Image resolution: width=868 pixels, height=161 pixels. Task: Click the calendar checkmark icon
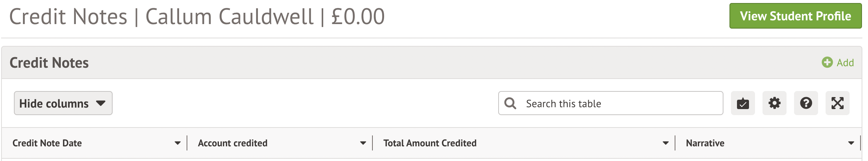tap(743, 103)
